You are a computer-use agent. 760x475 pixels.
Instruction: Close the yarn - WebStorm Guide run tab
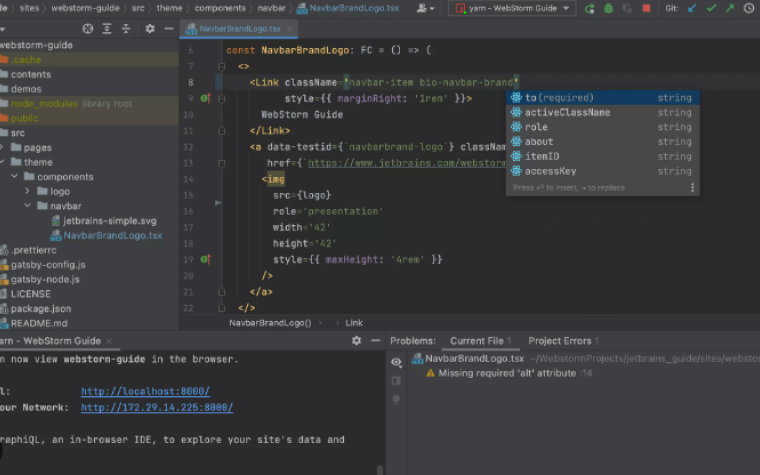coord(109,341)
